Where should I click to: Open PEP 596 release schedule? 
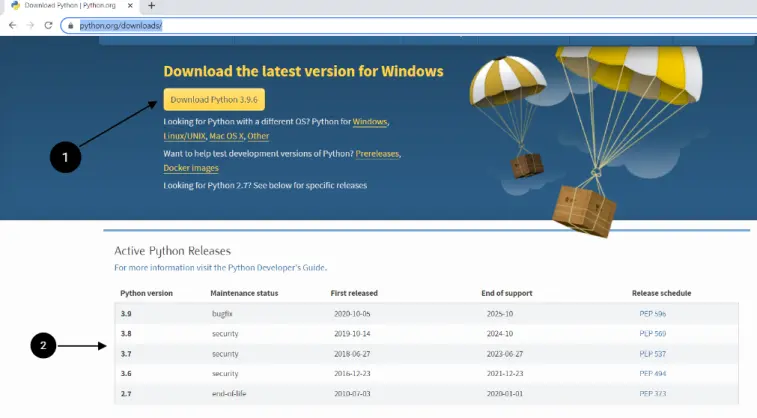[x=653, y=314]
